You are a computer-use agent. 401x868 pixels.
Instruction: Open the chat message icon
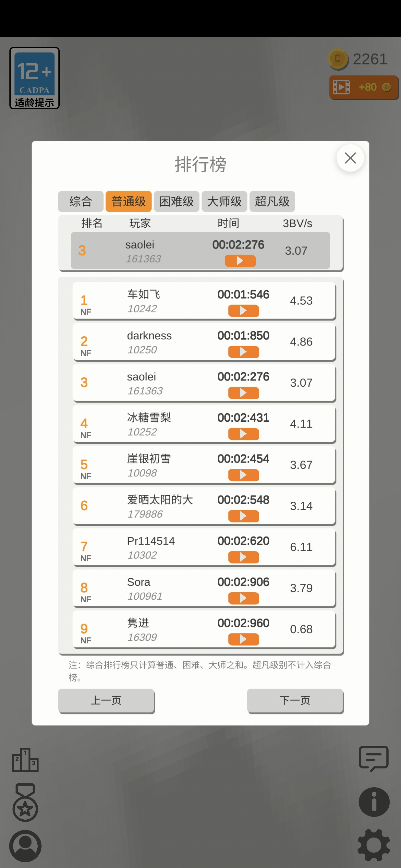[x=374, y=758]
